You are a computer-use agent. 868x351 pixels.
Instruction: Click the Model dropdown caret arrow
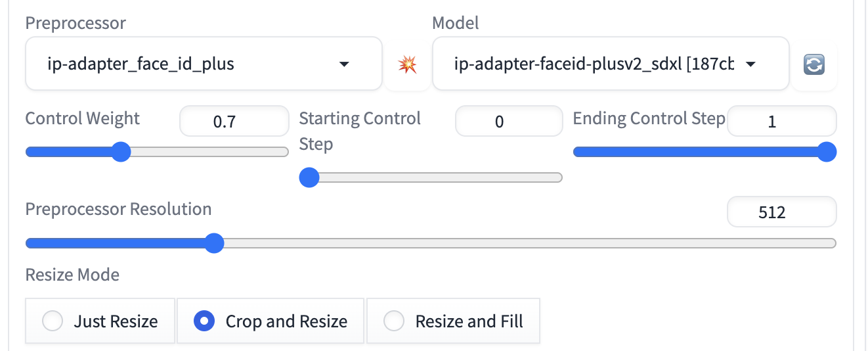[x=751, y=64]
